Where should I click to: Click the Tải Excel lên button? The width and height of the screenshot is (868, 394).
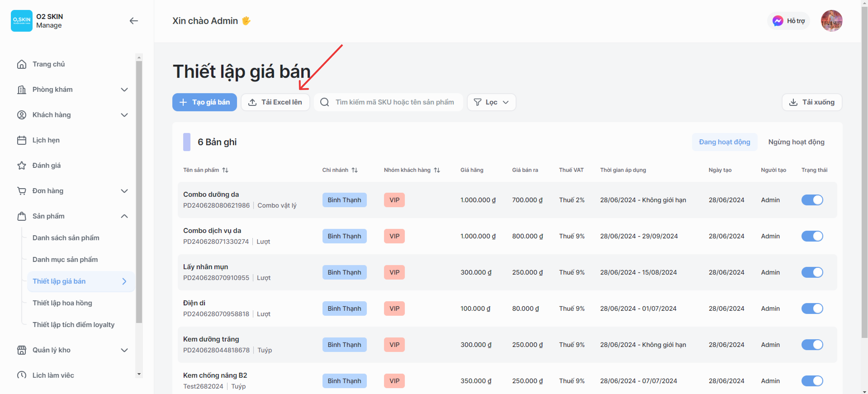tap(275, 102)
